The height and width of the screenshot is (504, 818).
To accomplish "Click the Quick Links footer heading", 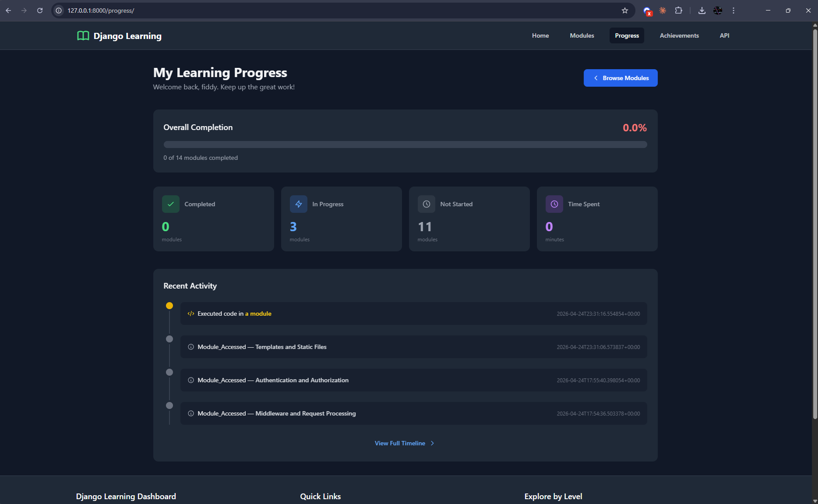I will click(320, 496).
